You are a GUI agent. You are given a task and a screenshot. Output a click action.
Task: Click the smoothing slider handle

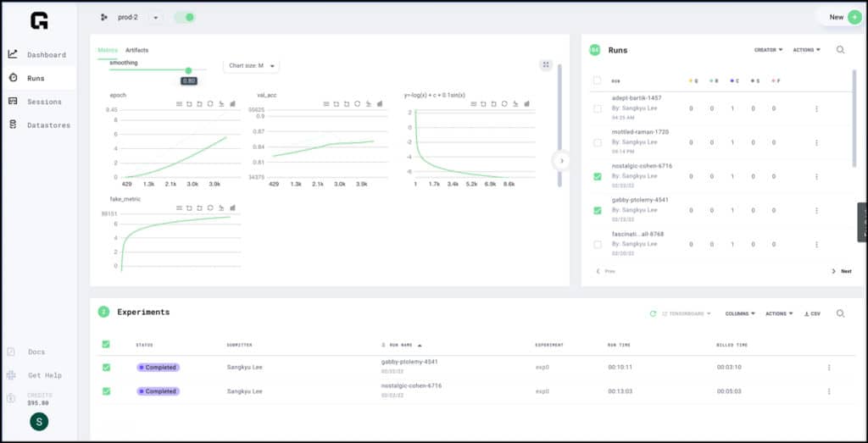tap(188, 70)
